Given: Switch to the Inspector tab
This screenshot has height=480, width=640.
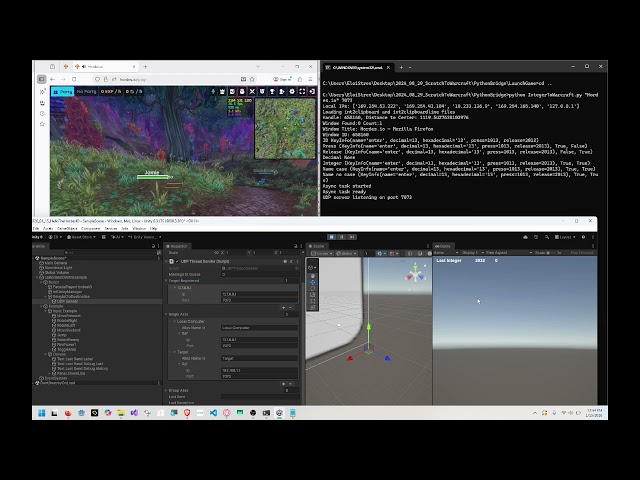Looking at the screenshot, I should (x=176, y=246).
